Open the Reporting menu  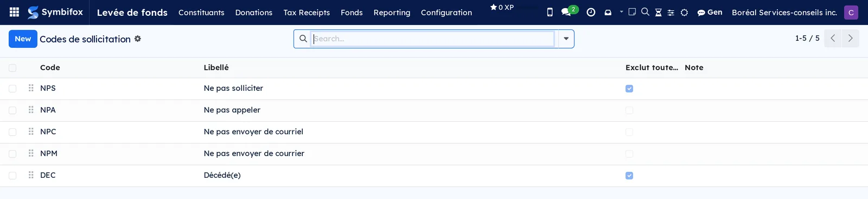pyautogui.click(x=392, y=12)
